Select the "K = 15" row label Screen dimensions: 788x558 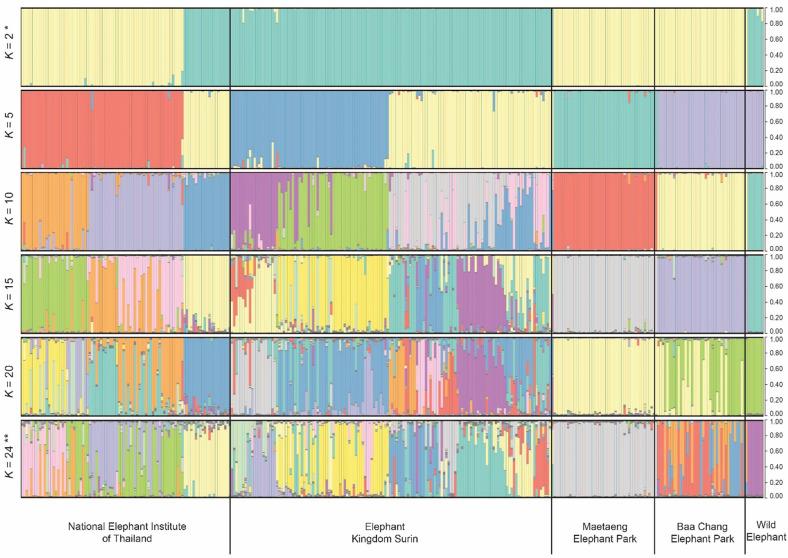[x=10, y=293]
